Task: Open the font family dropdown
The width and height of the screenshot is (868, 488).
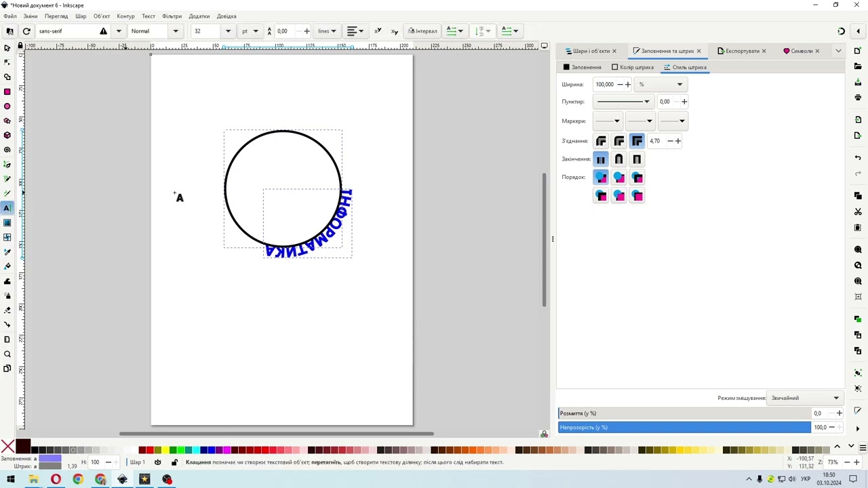Action: (119, 31)
